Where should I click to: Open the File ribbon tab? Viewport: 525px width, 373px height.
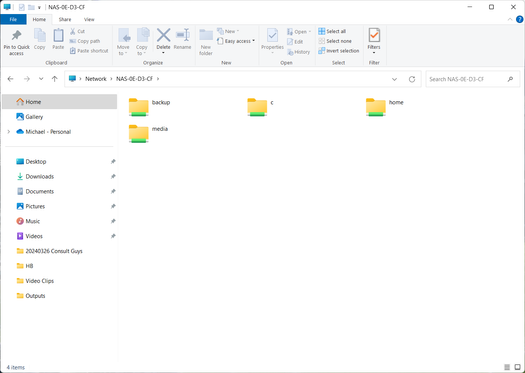click(x=13, y=19)
